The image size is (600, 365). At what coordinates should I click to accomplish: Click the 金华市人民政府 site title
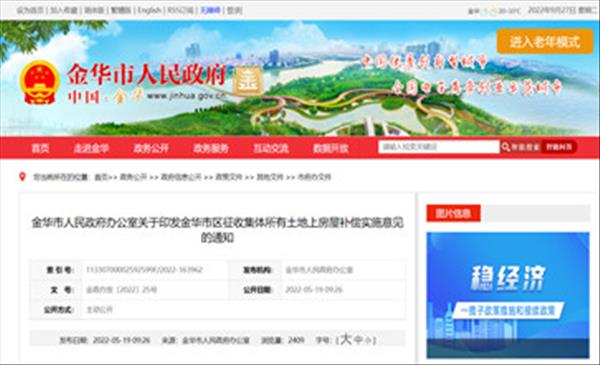[x=146, y=74]
